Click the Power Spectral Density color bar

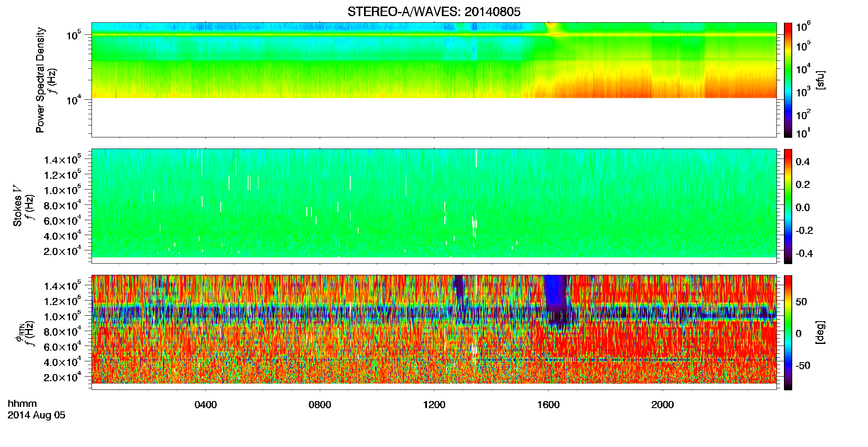coord(788,80)
